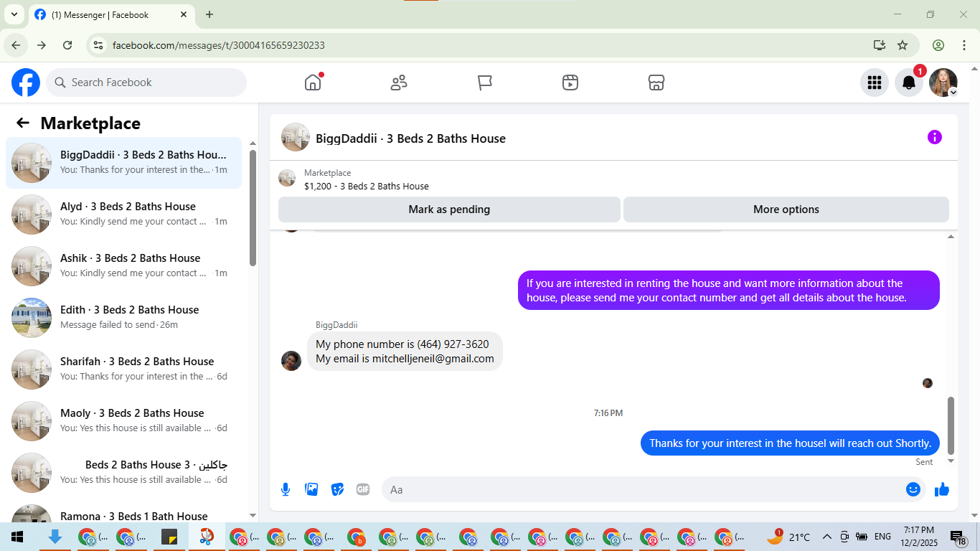Open Chrome three-dot menu
The image size is (980, 551).
click(x=963, y=45)
